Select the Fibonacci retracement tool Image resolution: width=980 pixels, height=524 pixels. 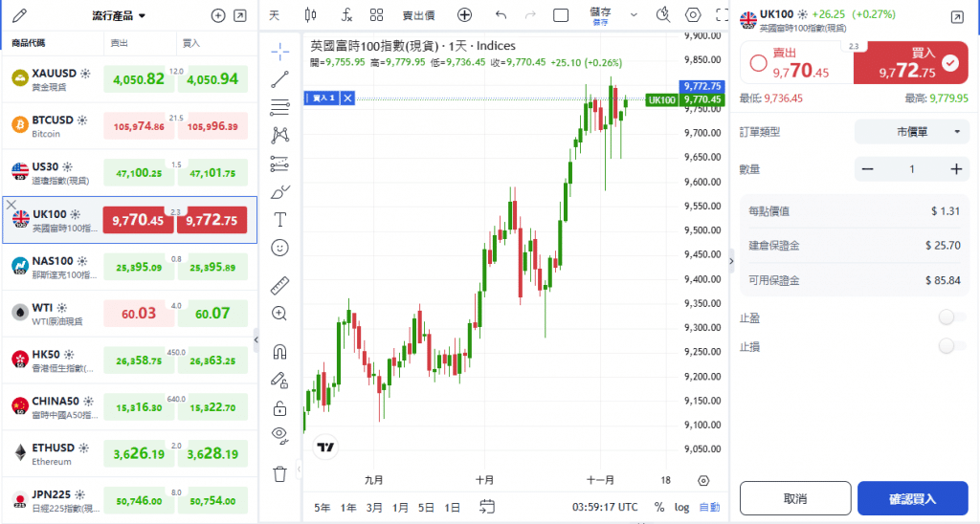(x=280, y=107)
